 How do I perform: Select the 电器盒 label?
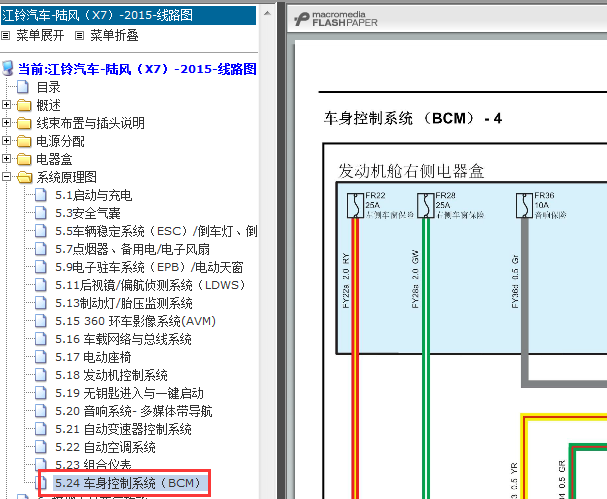[54, 159]
